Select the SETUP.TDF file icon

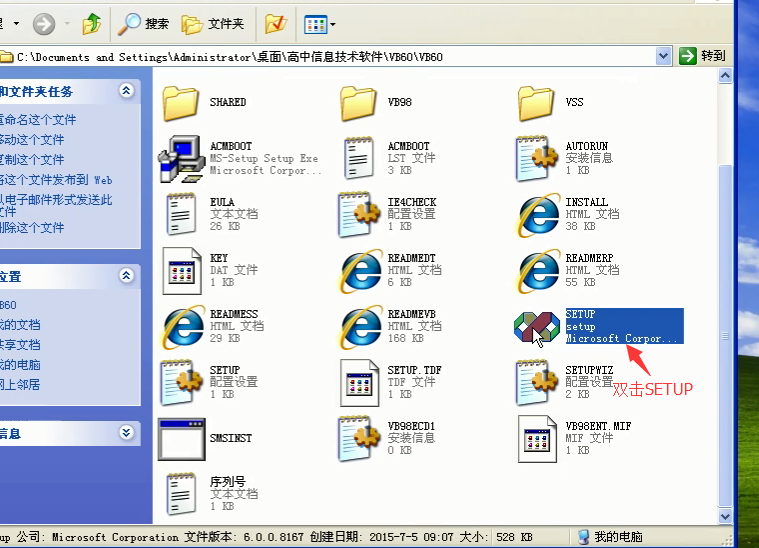(359, 382)
